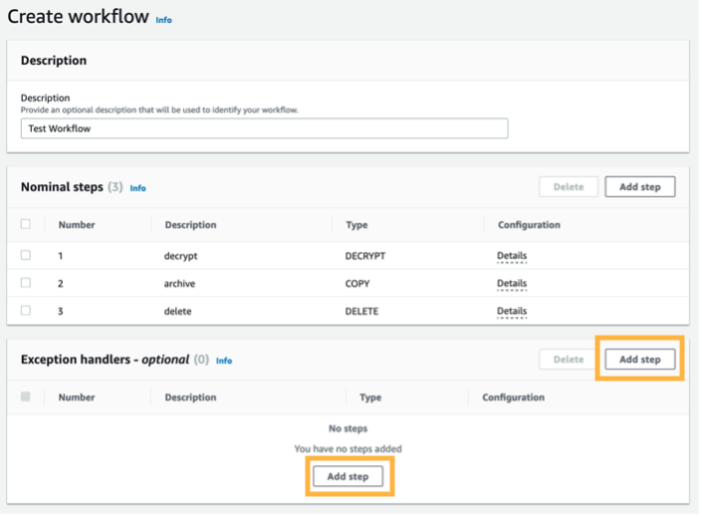This screenshot has width=702, height=517.
Task: Click the Description text field containing Test Workflow
Action: (x=264, y=128)
